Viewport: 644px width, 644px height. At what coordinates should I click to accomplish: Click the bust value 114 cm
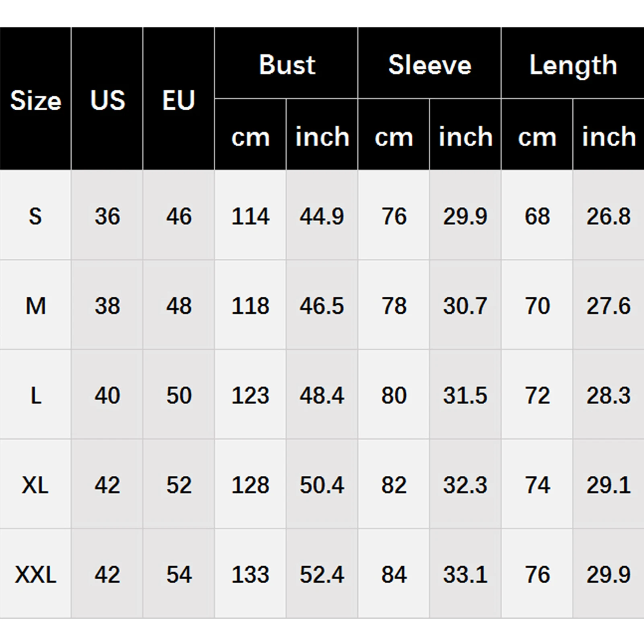(x=250, y=216)
